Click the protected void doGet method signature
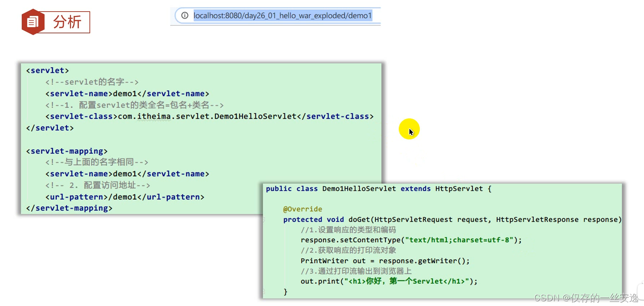 [x=452, y=219]
